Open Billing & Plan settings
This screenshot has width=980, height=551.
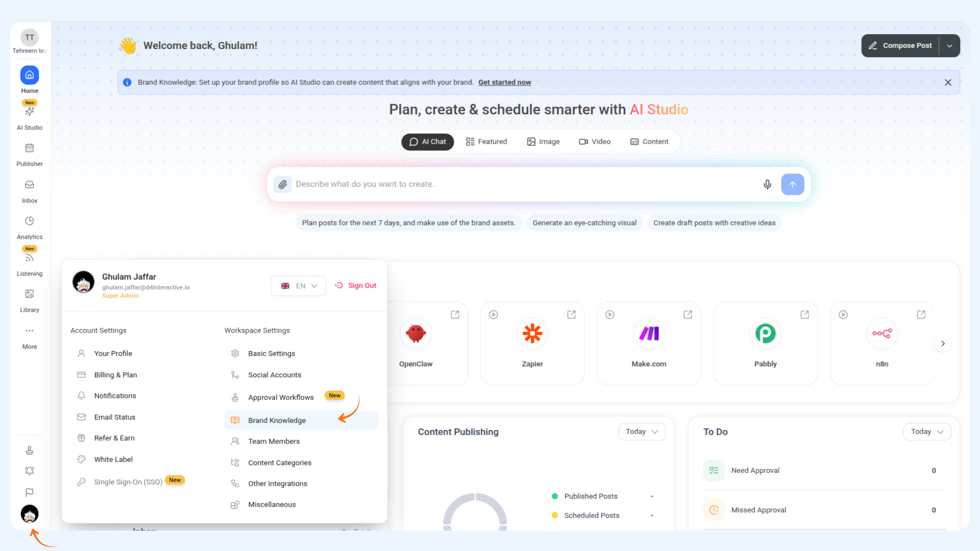tap(107, 375)
